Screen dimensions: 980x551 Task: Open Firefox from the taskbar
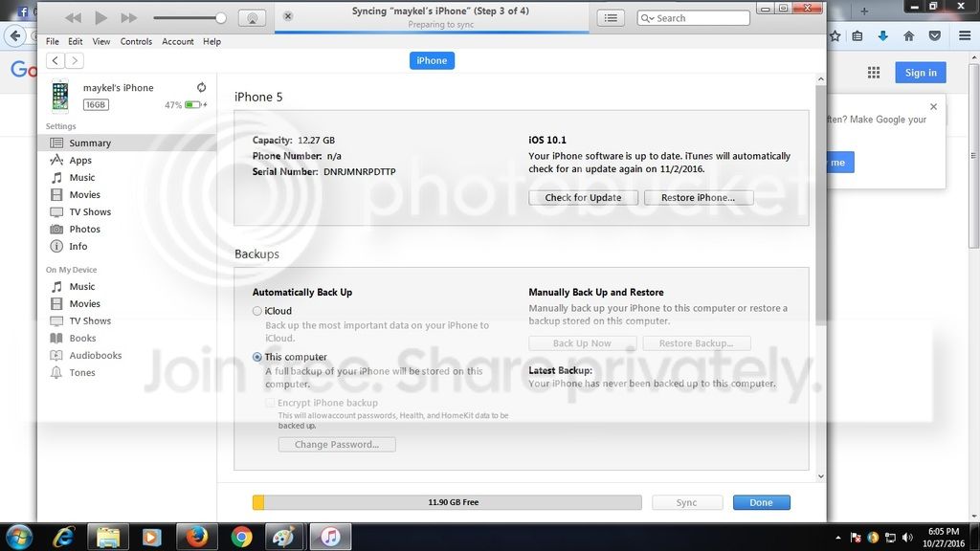[x=196, y=537]
